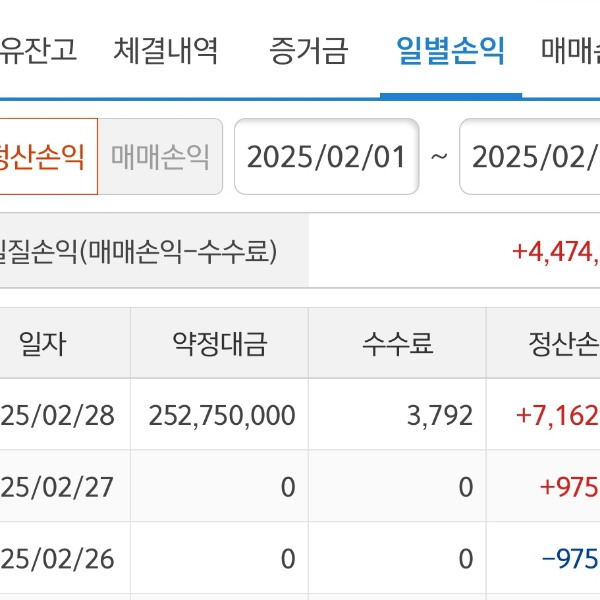Sort by the 일자 column header

pos(43,345)
